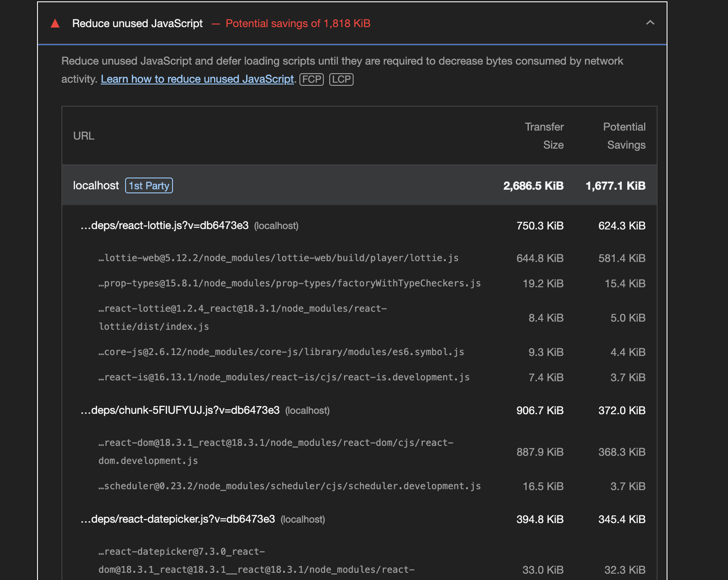Open the Learn how to reduce unused JavaScript link
Screen dimensions: 728x580
[x=197, y=79]
